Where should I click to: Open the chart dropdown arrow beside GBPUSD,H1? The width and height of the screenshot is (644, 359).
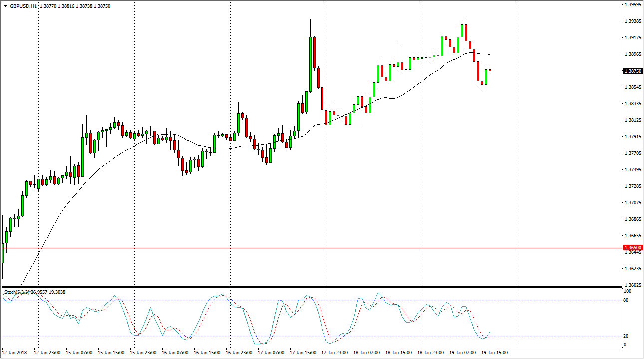5,6
